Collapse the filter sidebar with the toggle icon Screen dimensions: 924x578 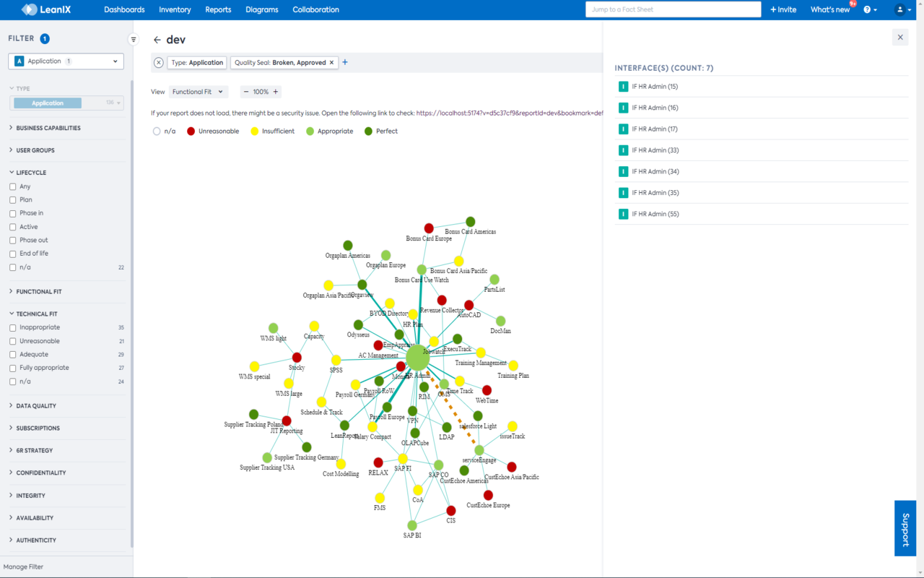(x=134, y=40)
